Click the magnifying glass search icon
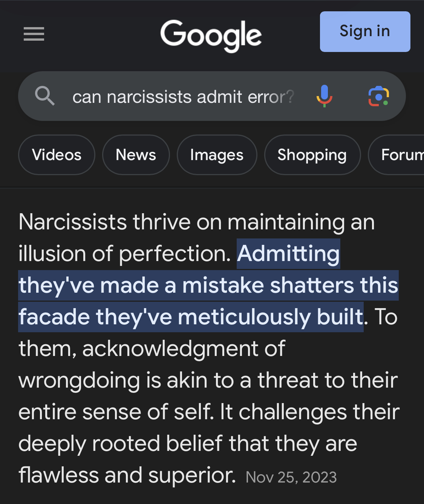This screenshot has width=424, height=504. tap(45, 96)
